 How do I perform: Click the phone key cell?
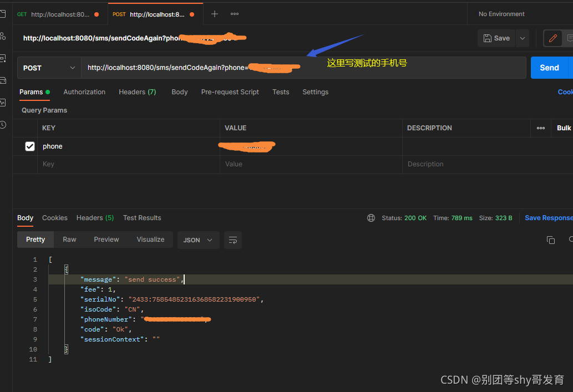129,146
